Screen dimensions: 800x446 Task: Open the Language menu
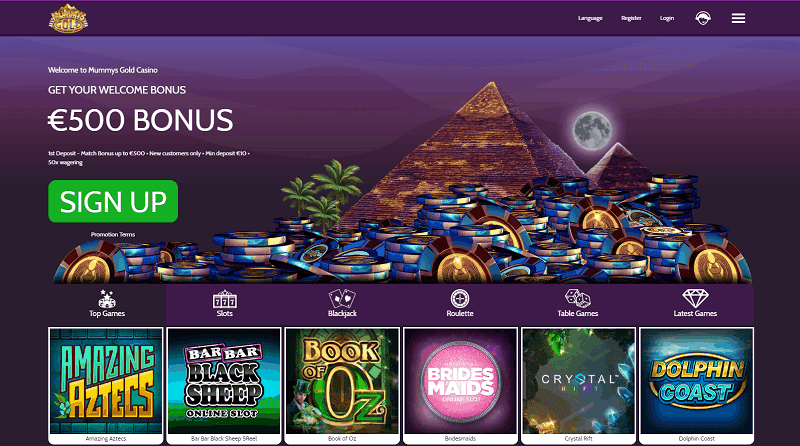pyautogui.click(x=590, y=18)
